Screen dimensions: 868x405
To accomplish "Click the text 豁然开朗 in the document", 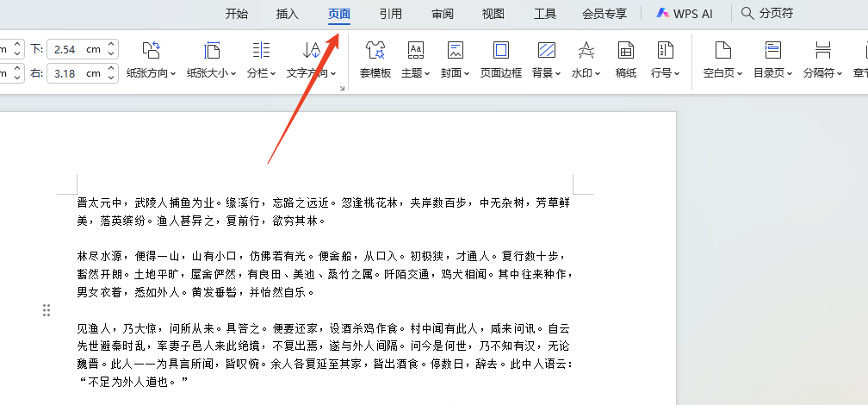I will coord(100,274).
